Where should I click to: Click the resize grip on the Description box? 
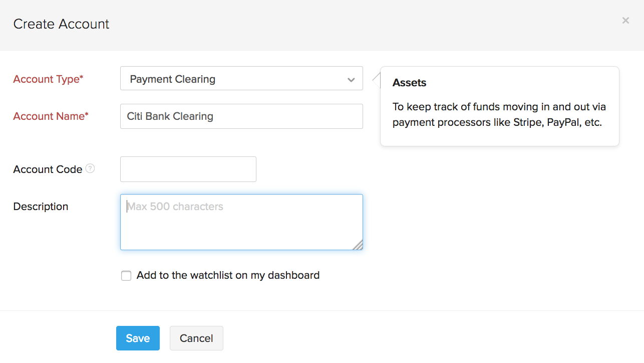click(x=359, y=246)
